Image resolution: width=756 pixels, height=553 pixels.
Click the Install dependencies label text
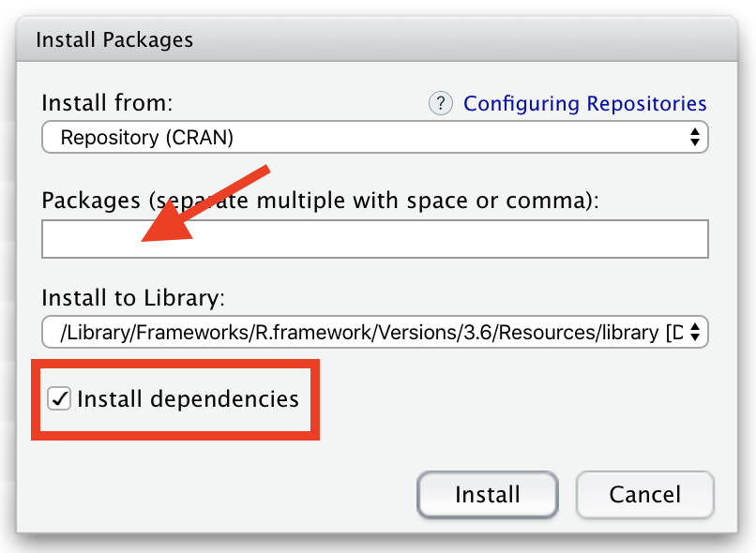click(188, 398)
